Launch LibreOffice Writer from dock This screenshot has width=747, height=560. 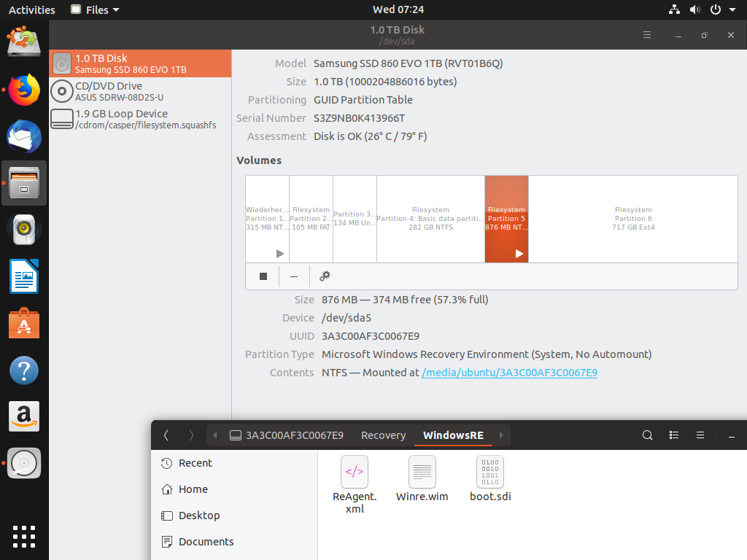(24, 276)
